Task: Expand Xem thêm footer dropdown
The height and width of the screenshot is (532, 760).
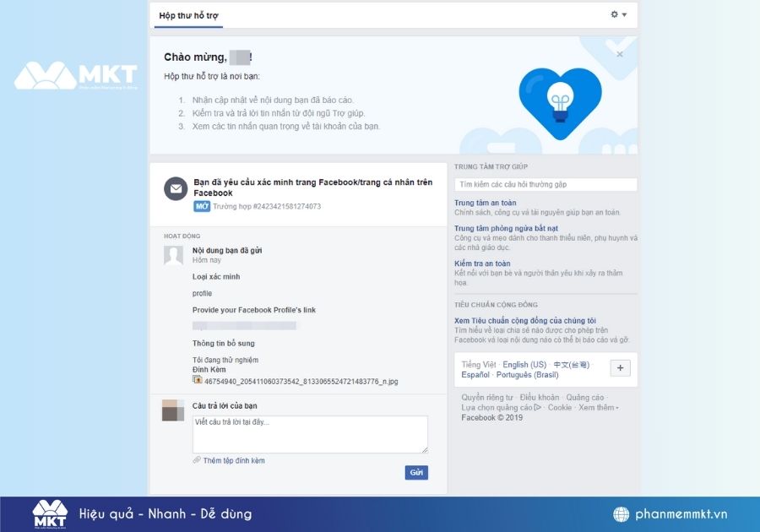Action: click(x=598, y=408)
